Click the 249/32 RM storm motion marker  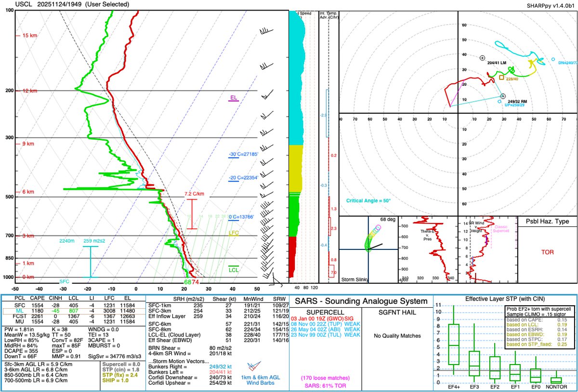click(503, 96)
